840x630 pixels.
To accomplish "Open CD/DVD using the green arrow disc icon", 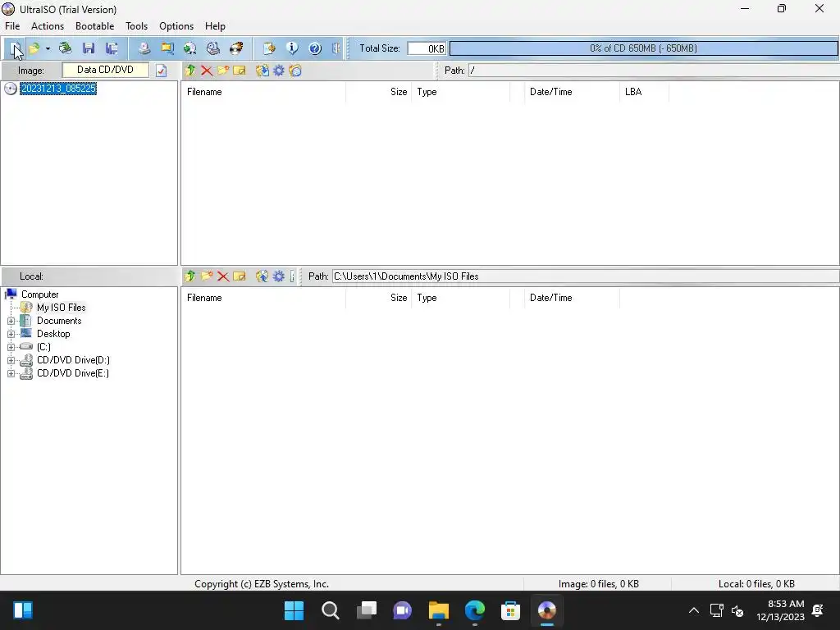I will [66, 48].
